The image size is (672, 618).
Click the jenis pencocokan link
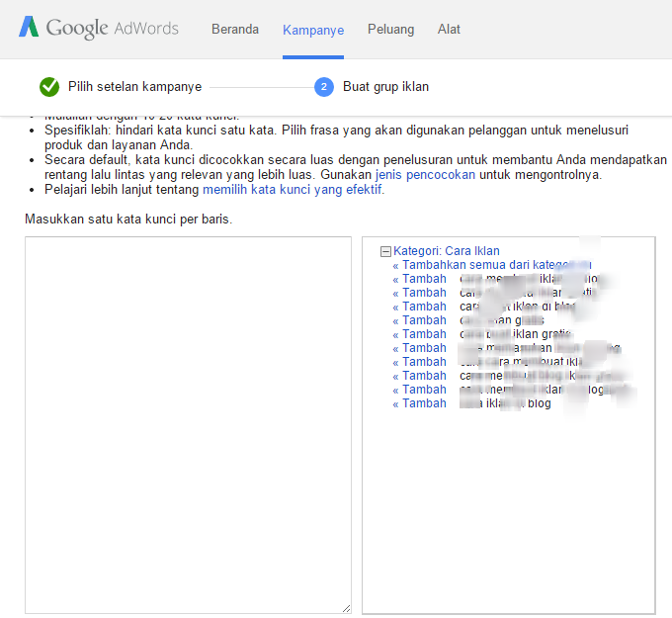[425, 175]
